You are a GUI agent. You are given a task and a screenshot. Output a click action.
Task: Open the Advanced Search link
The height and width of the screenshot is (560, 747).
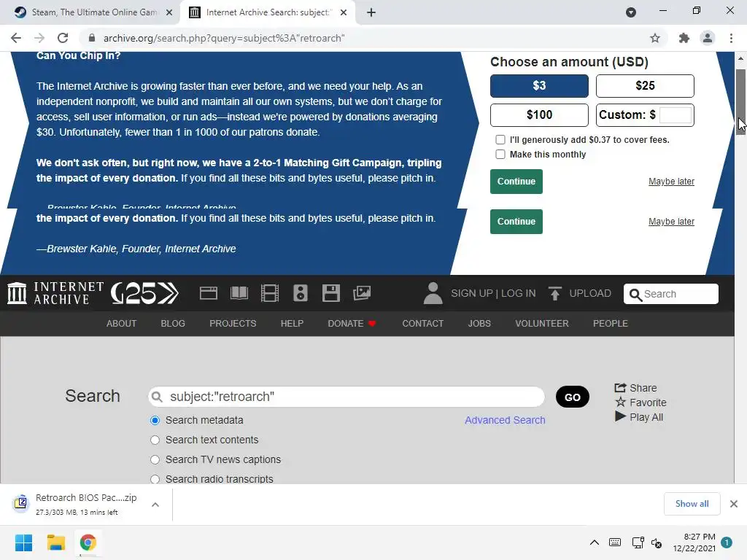point(505,420)
